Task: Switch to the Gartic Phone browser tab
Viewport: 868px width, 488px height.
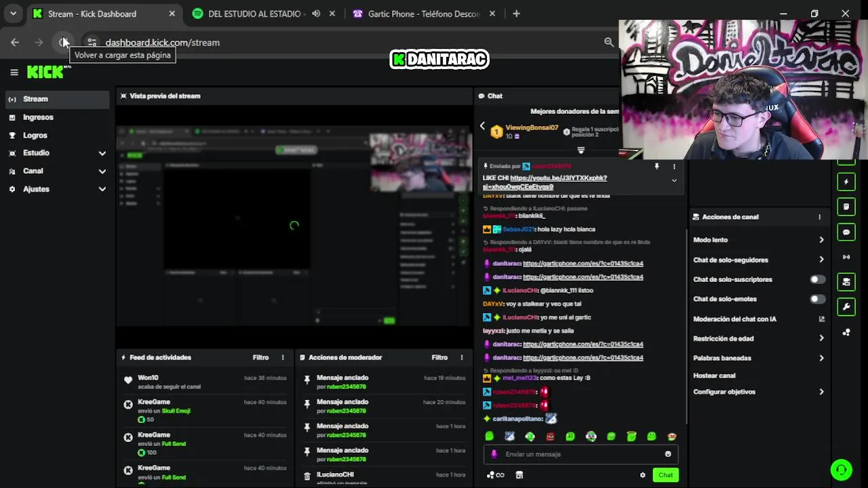Action: pyautogui.click(x=423, y=14)
